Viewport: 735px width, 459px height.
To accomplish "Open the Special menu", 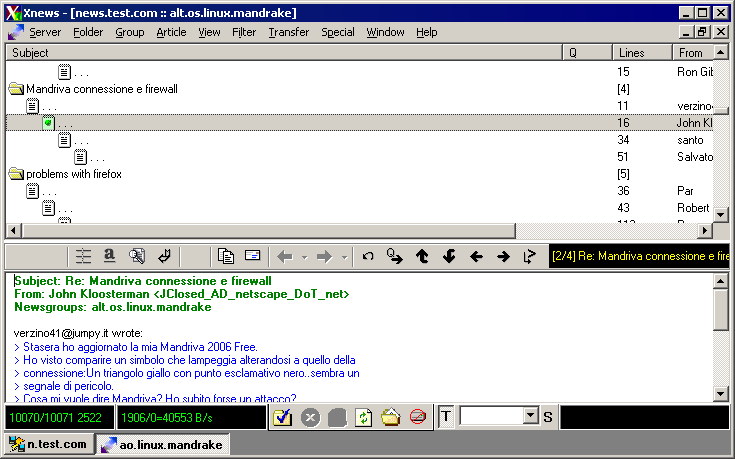I will click(338, 32).
